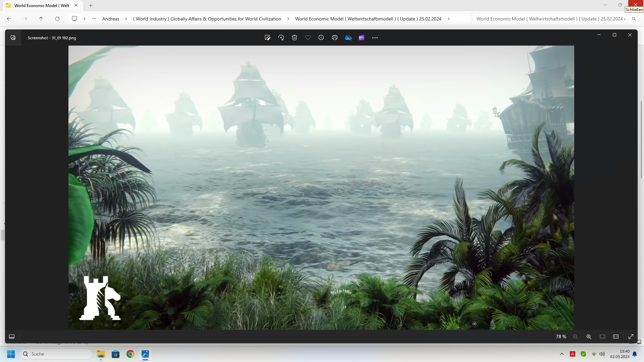Click the Photos gallery icon beside the filename
The height and width of the screenshot is (362, 644).
[x=13, y=38]
